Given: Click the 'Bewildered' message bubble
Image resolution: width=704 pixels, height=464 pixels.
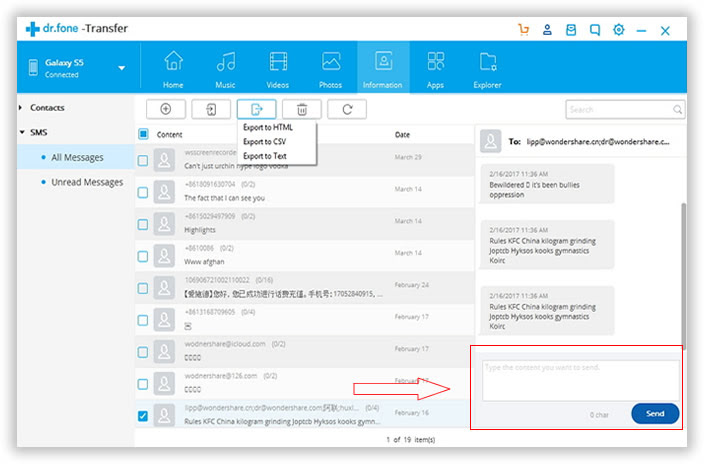Looking at the screenshot, I should pyautogui.click(x=546, y=185).
